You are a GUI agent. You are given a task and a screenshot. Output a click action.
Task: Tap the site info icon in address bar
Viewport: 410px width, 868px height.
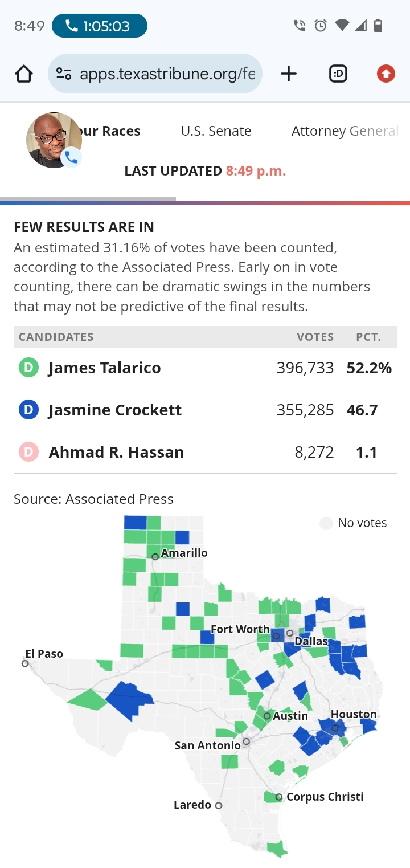64,74
